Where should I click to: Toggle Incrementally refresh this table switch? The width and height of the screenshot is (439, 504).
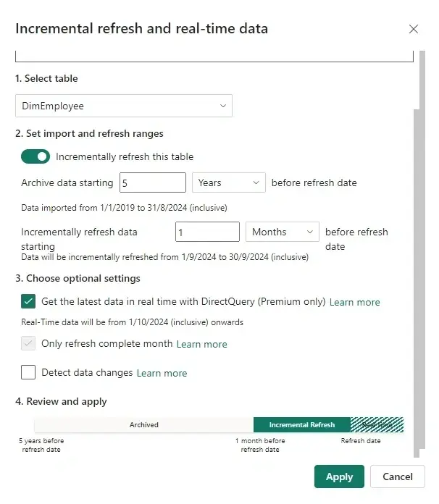[x=35, y=156]
